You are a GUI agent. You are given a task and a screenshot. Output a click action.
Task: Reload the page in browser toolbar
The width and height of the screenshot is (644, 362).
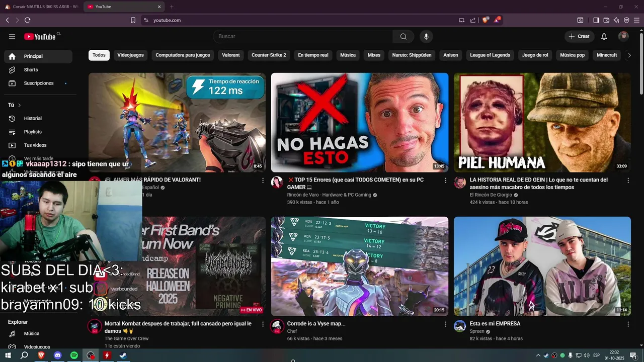pyautogui.click(x=27, y=20)
